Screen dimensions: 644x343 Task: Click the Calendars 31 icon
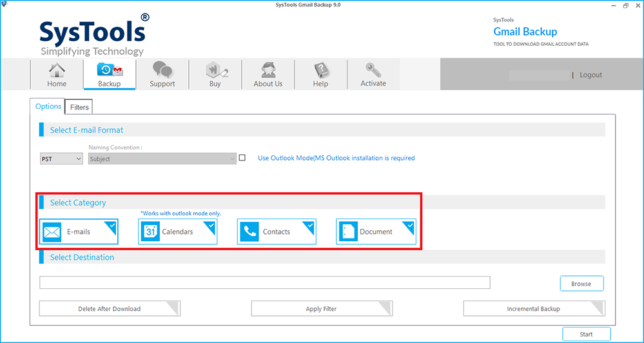150,231
